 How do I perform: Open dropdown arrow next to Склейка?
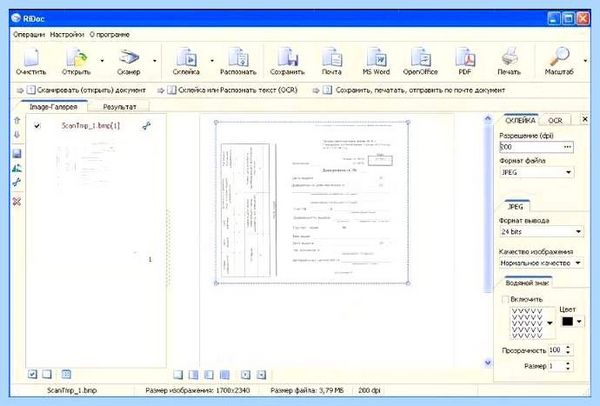(x=212, y=60)
